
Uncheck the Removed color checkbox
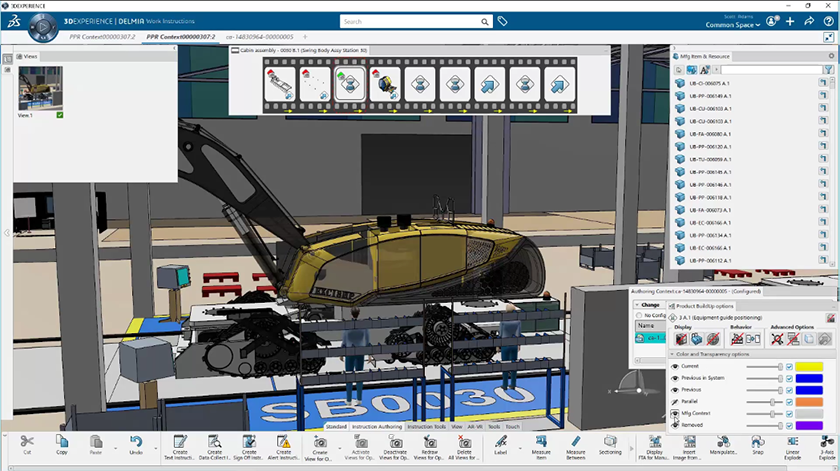789,426
